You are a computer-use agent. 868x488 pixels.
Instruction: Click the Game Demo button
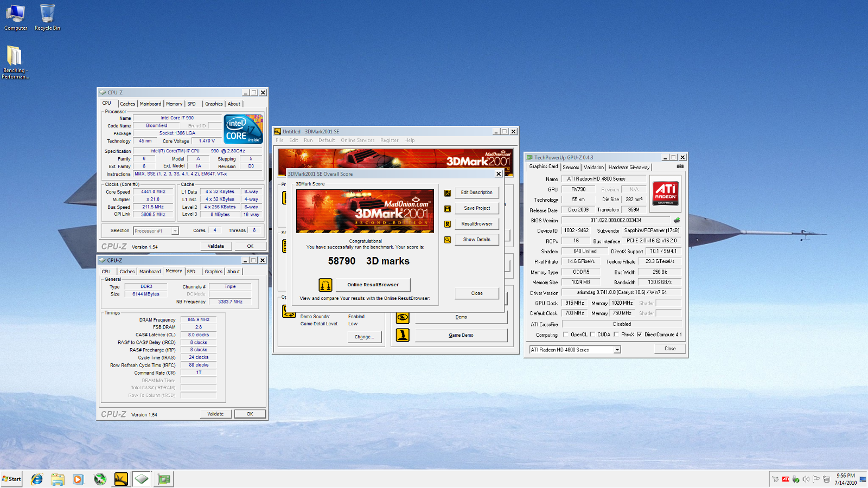tap(461, 335)
